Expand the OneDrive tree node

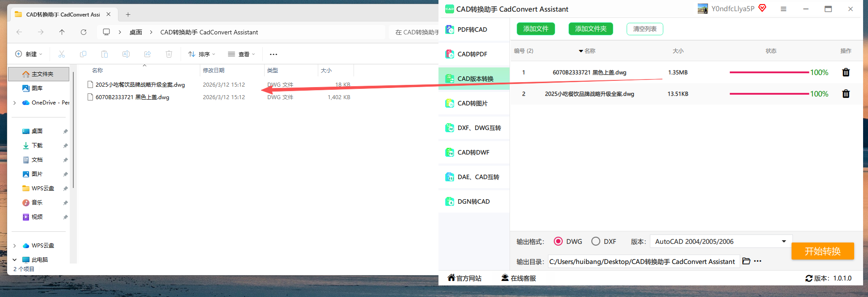[x=15, y=103]
